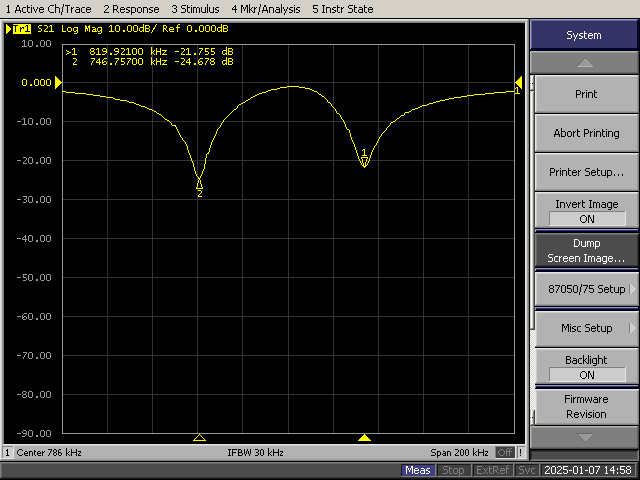The height and width of the screenshot is (480, 640).
Task: Click the IFBW 30 kHz value
Action: coord(255,452)
